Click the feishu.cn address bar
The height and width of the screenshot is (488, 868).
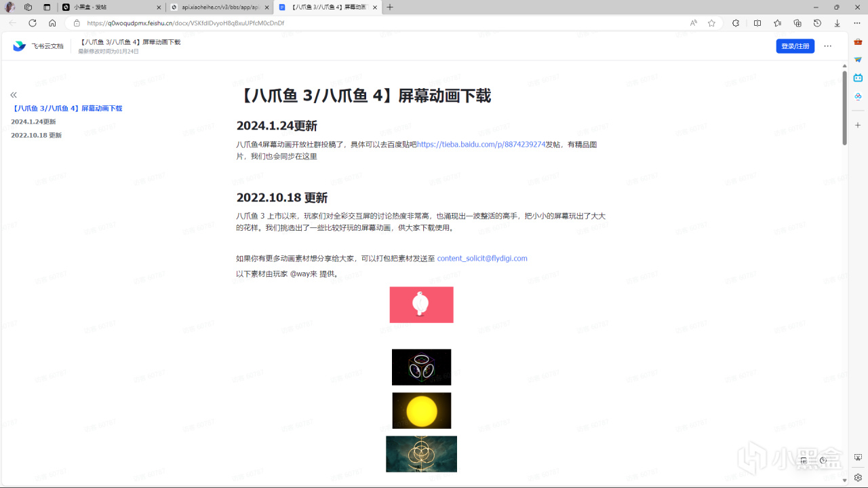[x=380, y=22]
